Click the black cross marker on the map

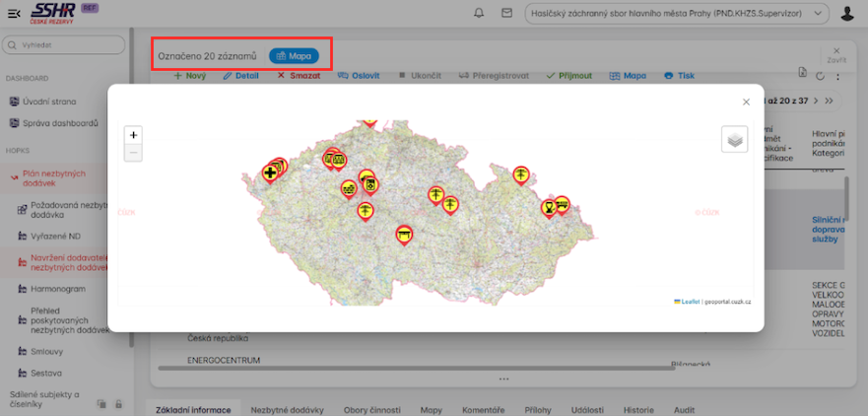(269, 173)
